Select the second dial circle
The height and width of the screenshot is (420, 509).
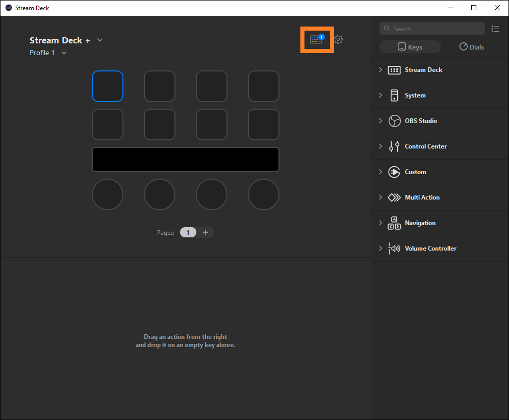tap(160, 194)
